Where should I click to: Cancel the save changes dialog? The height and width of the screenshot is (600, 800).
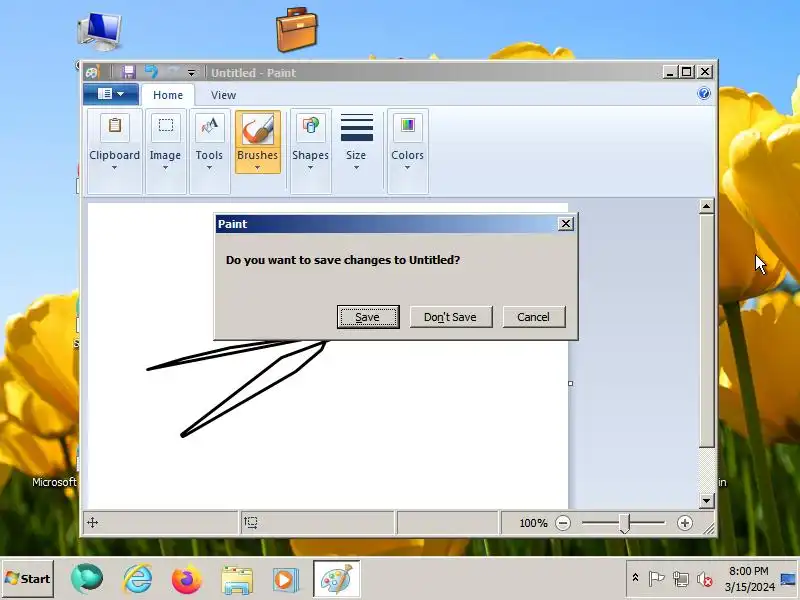click(534, 317)
